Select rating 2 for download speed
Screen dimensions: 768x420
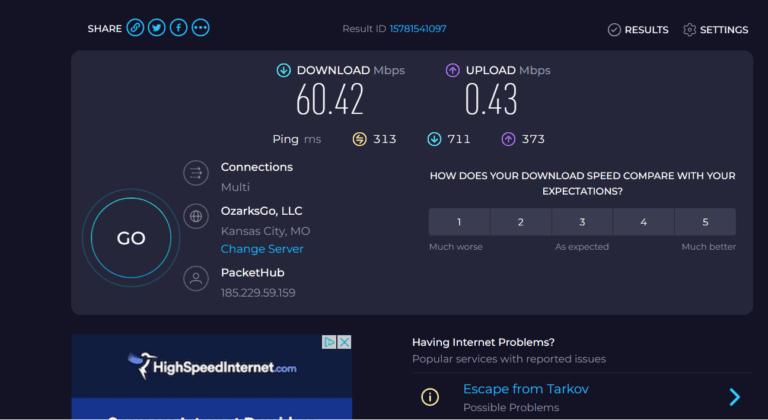coord(521,222)
